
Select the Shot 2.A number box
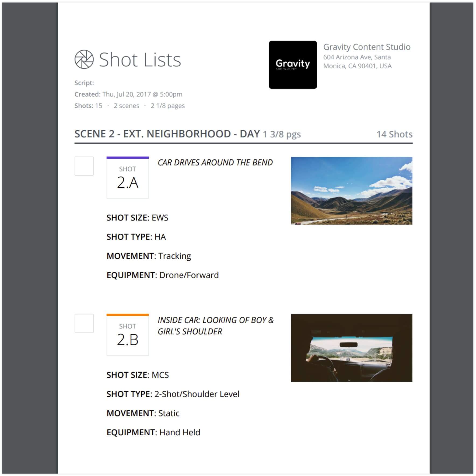click(128, 178)
